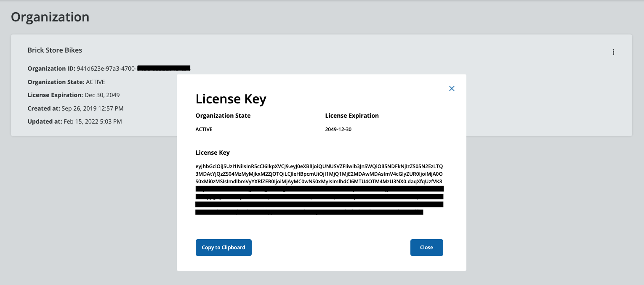Click the blue Close button

coord(426,248)
